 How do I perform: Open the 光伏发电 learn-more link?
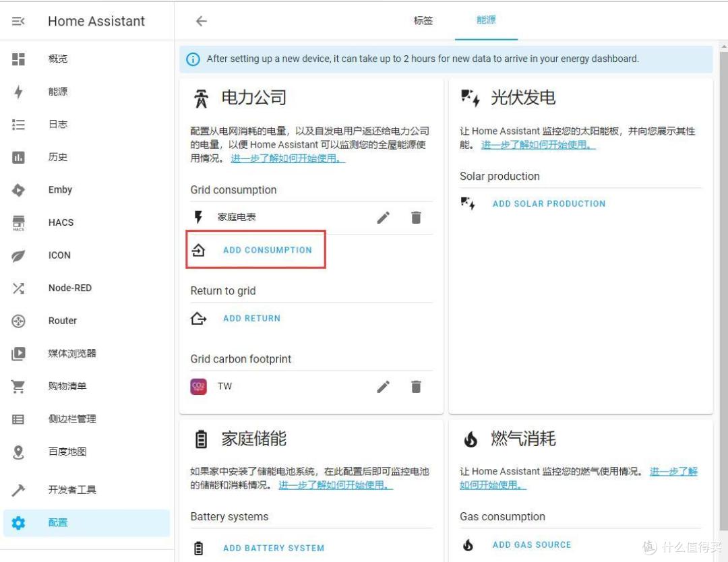tap(538, 146)
